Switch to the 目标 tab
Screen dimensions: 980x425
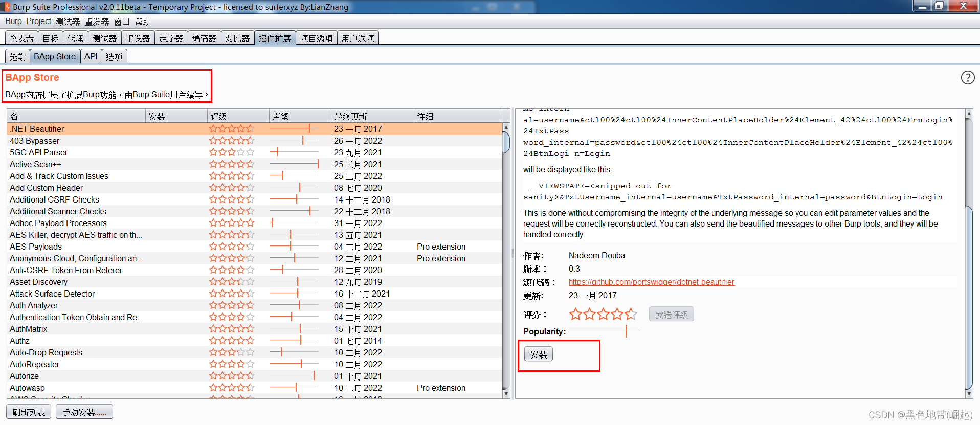[x=50, y=38]
